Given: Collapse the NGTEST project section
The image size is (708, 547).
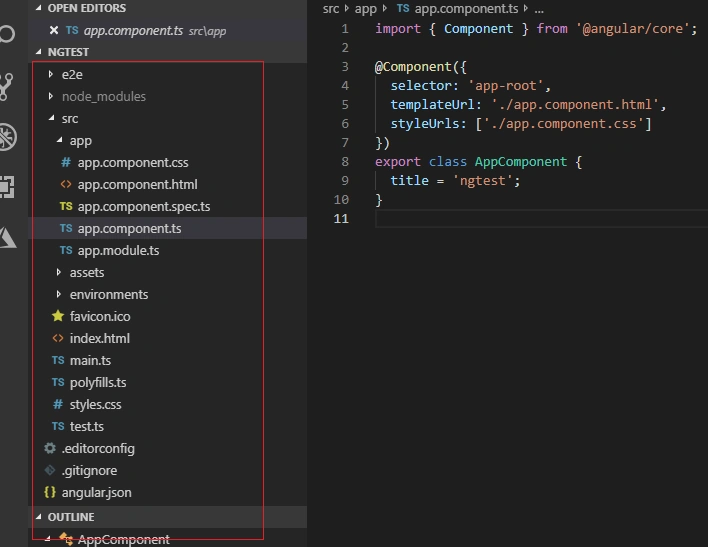Looking at the screenshot, I should pos(38,52).
